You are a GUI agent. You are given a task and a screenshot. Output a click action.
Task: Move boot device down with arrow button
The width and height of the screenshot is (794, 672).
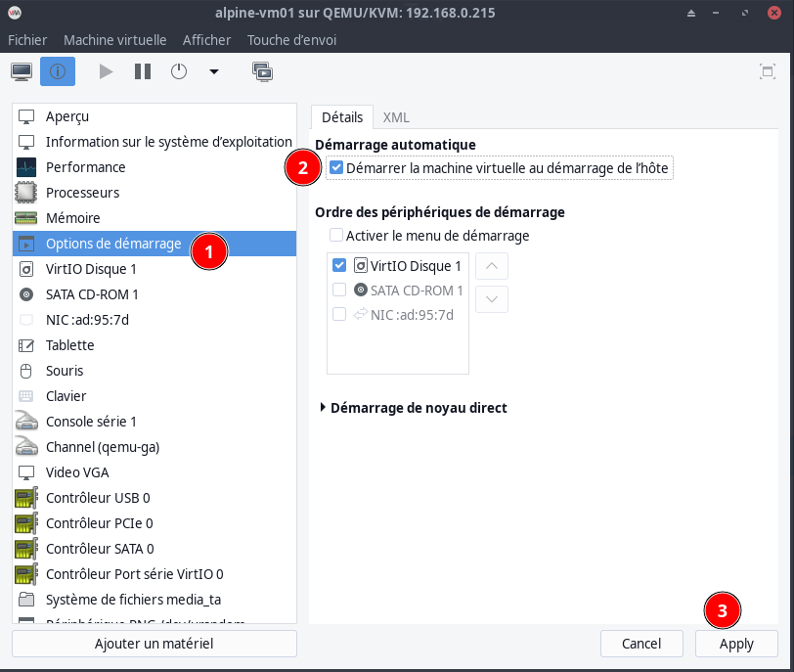pyautogui.click(x=492, y=299)
